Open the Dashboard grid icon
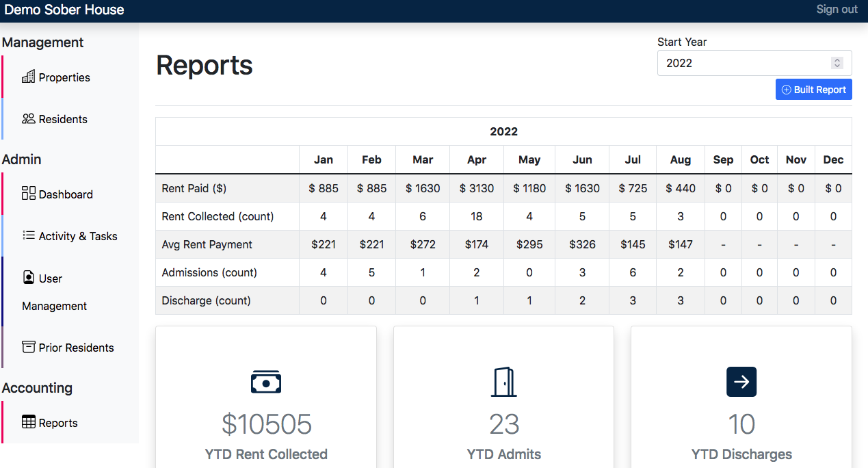This screenshot has height=468, width=868. tap(28, 194)
